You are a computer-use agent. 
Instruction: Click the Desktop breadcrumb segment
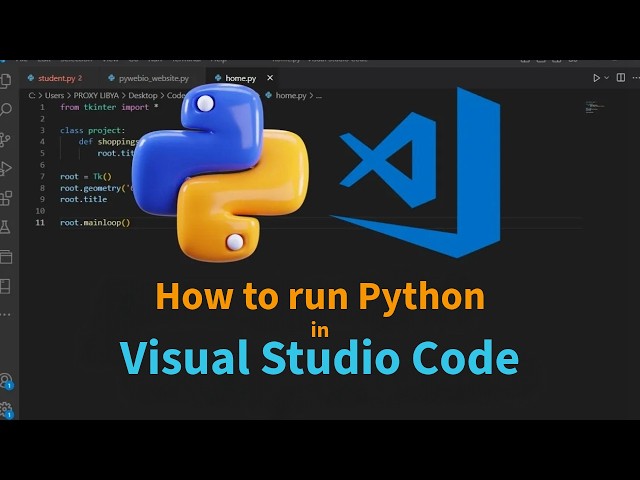pyautogui.click(x=143, y=96)
